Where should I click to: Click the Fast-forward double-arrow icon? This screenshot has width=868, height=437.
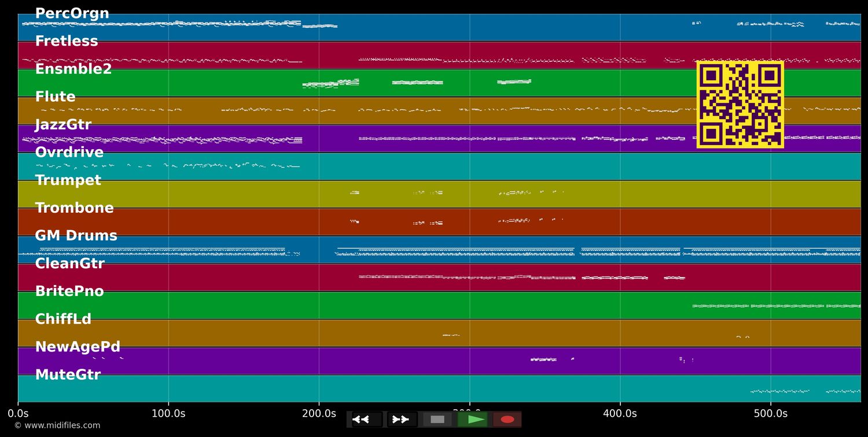coord(401,419)
